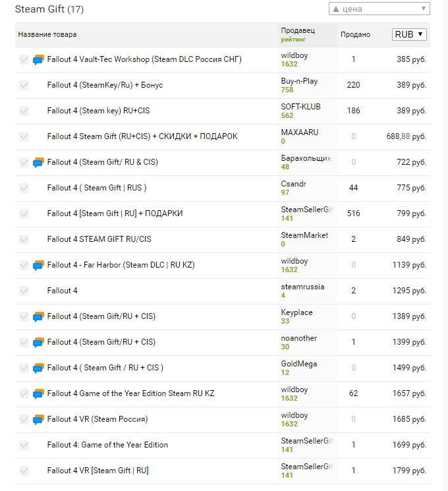448x491 pixels.
Task: Click the 1657 руб. price
Action: (x=409, y=393)
